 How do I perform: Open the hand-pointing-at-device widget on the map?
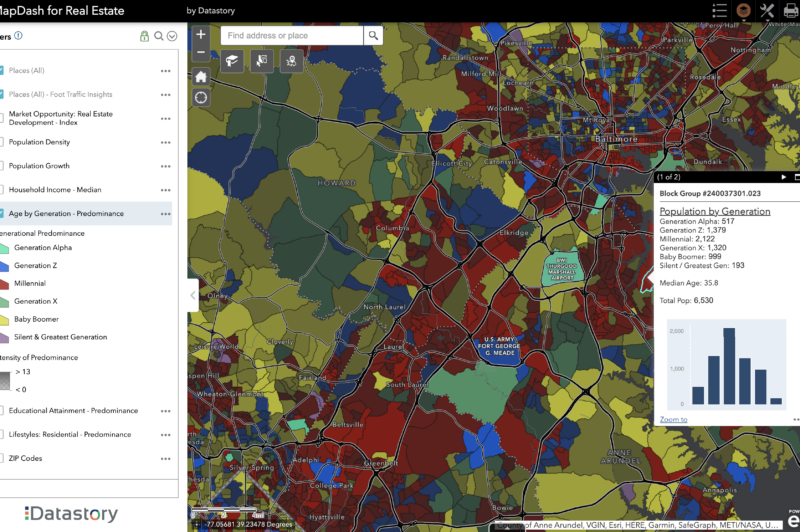coord(262,61)
